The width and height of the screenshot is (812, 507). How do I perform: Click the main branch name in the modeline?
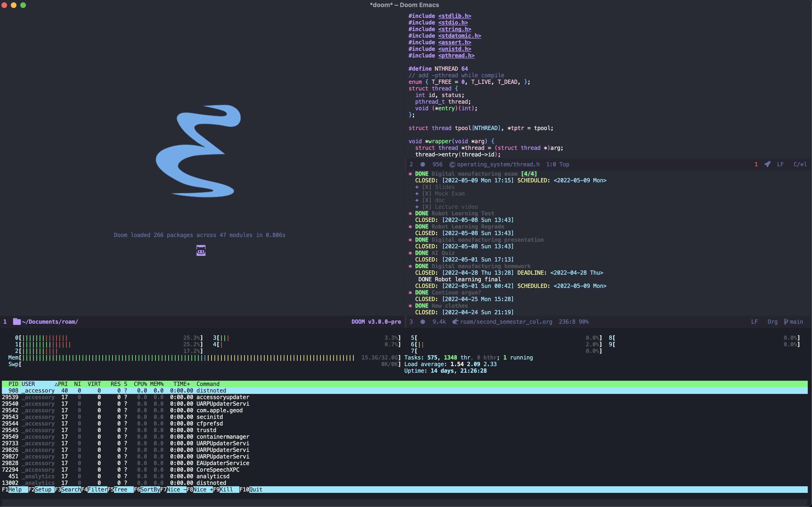[x=796, y=322]
